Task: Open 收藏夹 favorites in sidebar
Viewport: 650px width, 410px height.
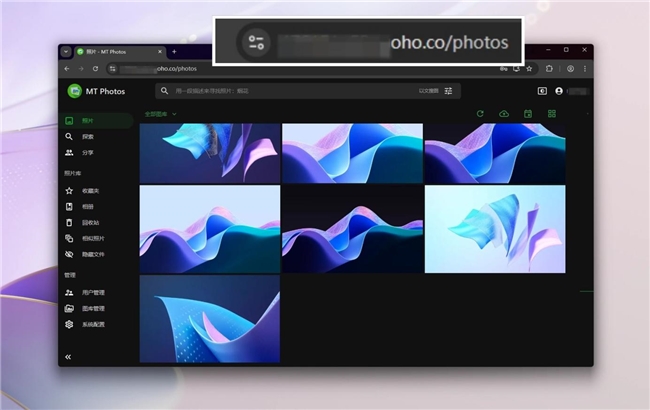Action: [90, 190]
